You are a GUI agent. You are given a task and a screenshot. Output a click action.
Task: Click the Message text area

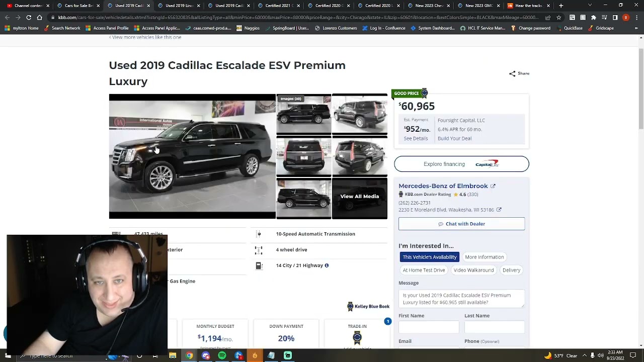tap(461, 299)
